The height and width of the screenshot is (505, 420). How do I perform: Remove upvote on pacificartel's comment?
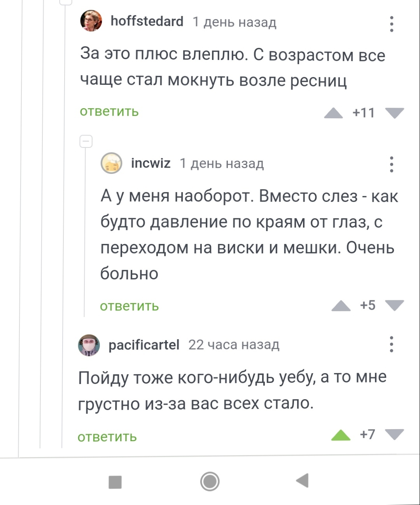click(341, 435)
